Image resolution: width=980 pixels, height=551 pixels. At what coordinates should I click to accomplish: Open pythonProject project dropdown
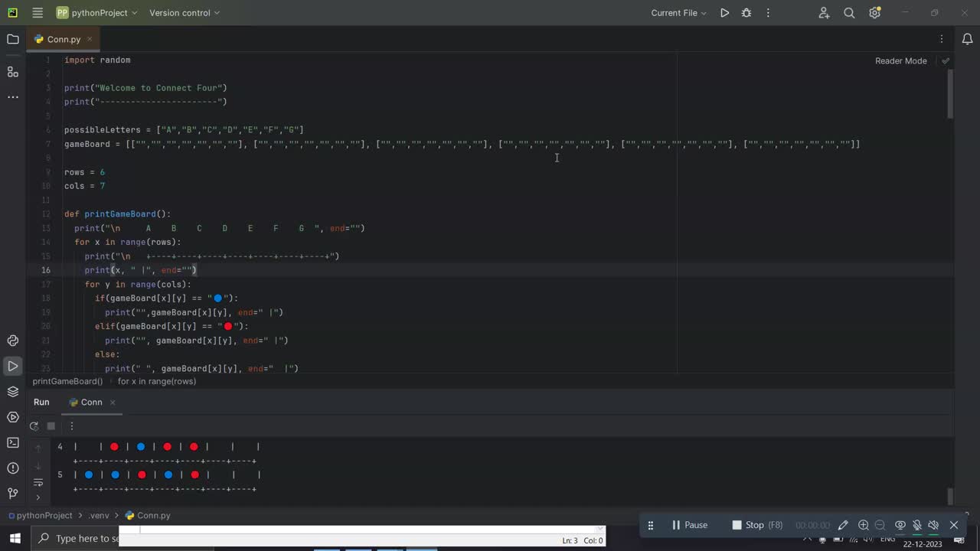click(97, 13)
